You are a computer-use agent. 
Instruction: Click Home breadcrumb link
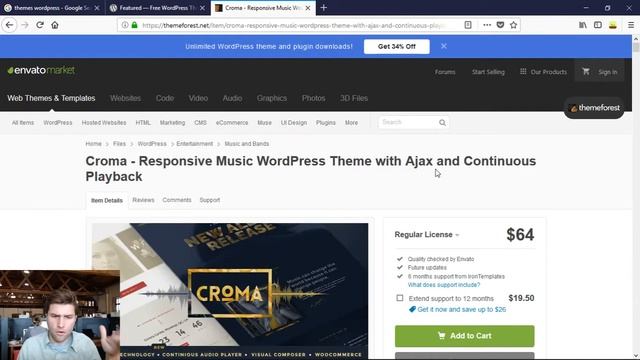[x=93, y=144]
